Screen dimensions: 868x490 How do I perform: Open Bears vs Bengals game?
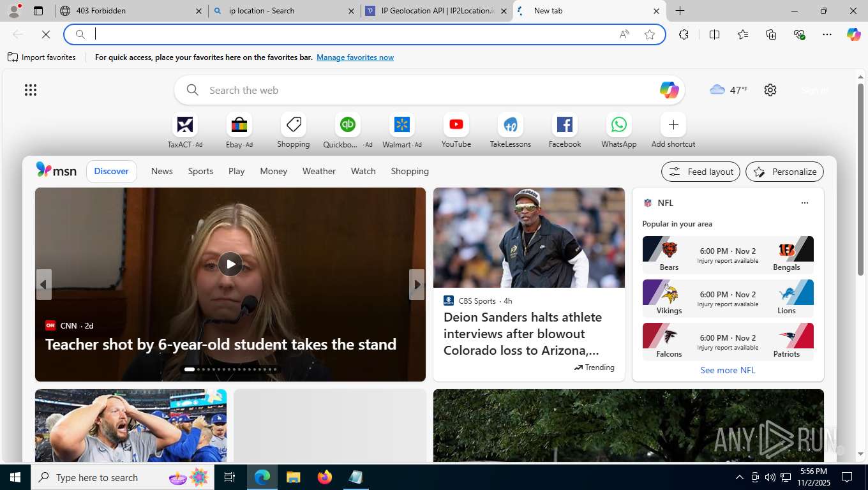pyautogui.click(x=728, y=255)
